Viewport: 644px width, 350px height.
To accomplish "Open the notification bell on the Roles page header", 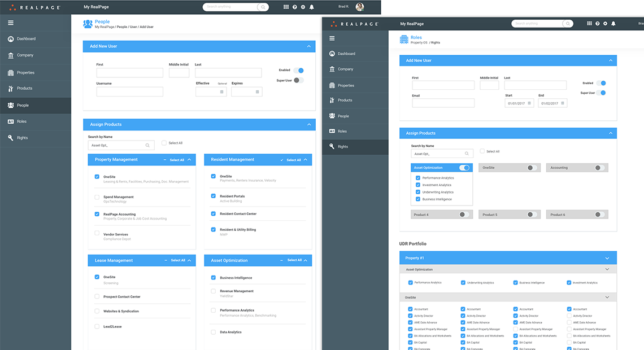I will 613,24.
